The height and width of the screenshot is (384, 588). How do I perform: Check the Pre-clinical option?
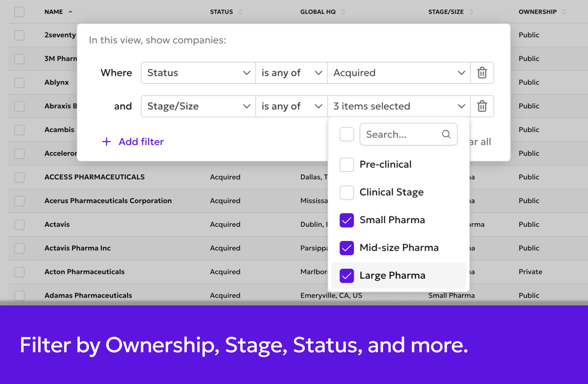point(346,164)
